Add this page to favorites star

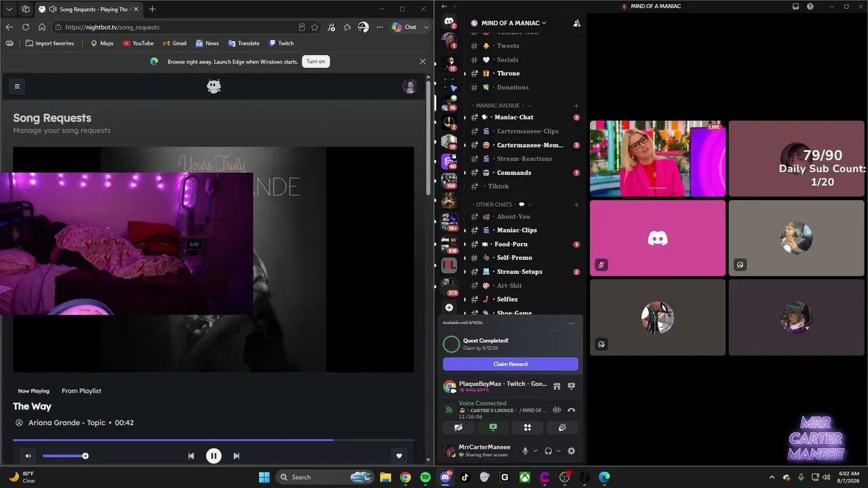click(315, 27)
